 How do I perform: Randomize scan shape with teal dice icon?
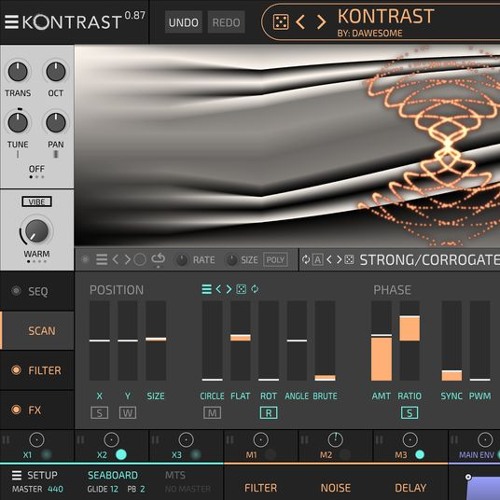pyautogui.click(x=241, y=289)
